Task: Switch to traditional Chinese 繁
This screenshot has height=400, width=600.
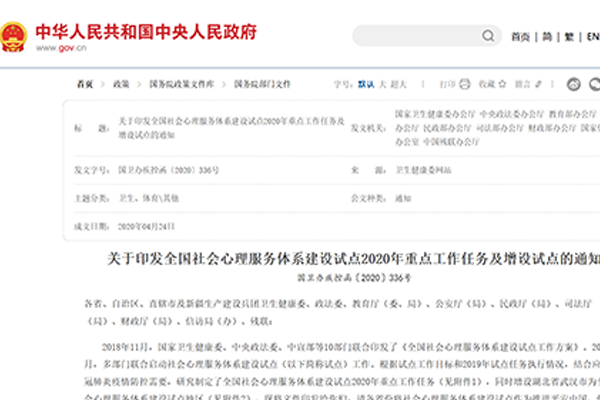Action: coord(569,36)
